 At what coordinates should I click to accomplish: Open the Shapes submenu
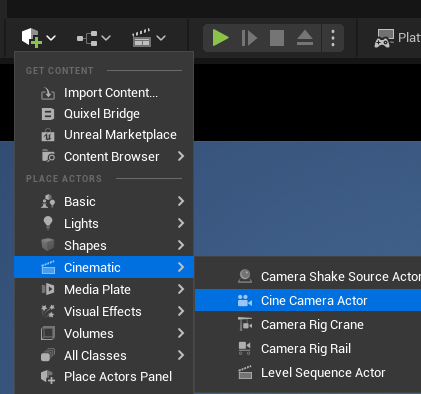pyautogui.click(x=104, y=246)
